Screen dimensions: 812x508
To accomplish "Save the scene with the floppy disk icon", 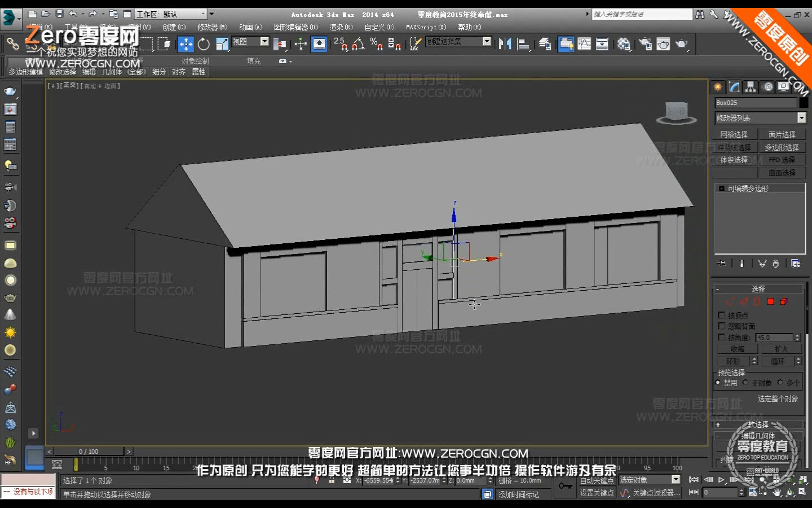I will 59,14.
